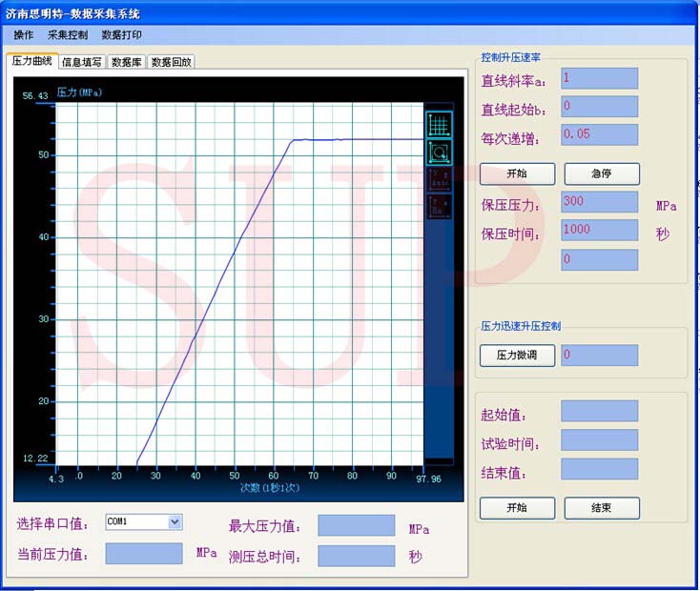Click the third dimmed chart axis icon
Viewport: 700px width, 591px height.
tap(439, 178)
